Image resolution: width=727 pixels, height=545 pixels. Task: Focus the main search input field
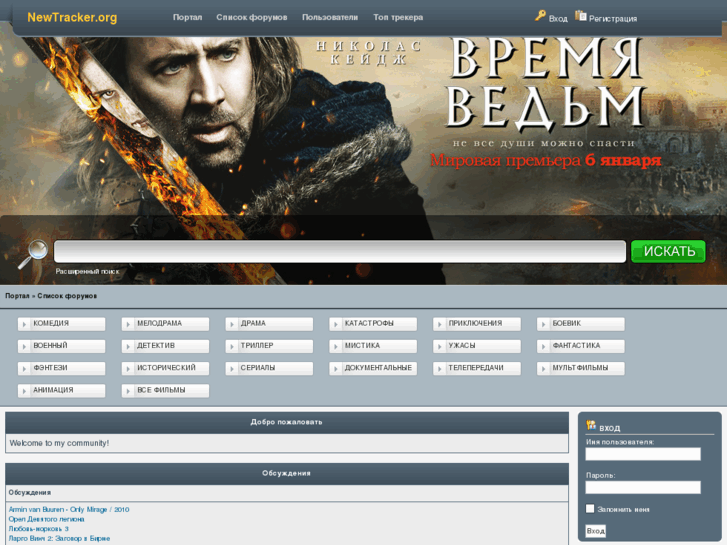340,251
